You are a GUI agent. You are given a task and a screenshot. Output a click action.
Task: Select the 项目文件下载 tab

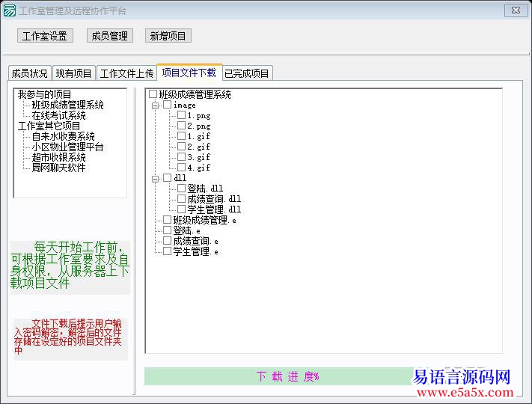(189, 73)
